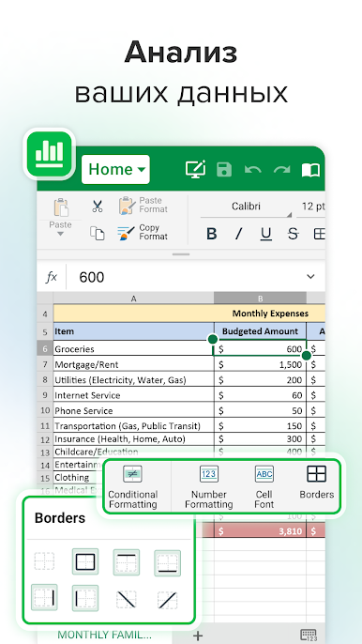The width and height of the screenshot is (362, 644).
Task: Select the Budgeted Amount header cell
Action: [260, 331]
